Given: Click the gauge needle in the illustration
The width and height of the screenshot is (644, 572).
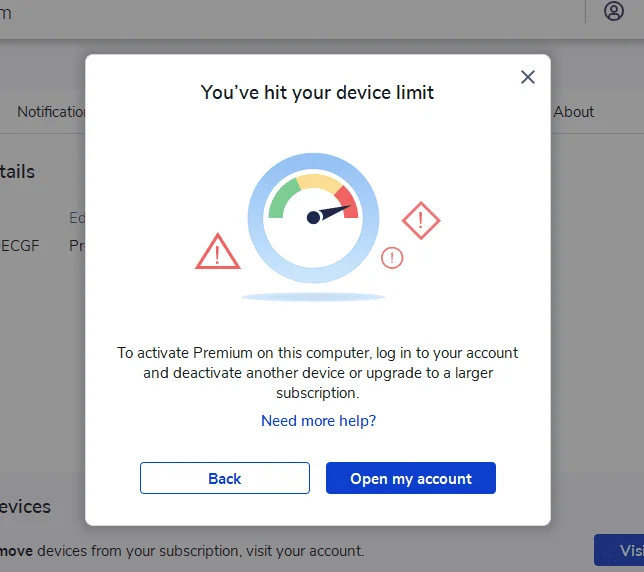Looking at the screenshot, I should [329, 214].
